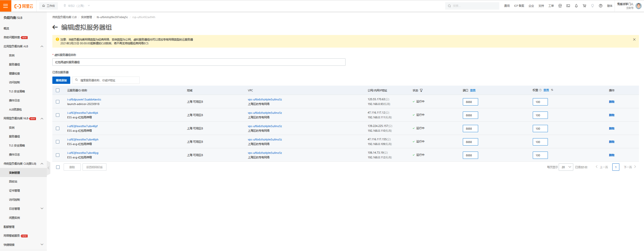Open the notifications bell

576,6
